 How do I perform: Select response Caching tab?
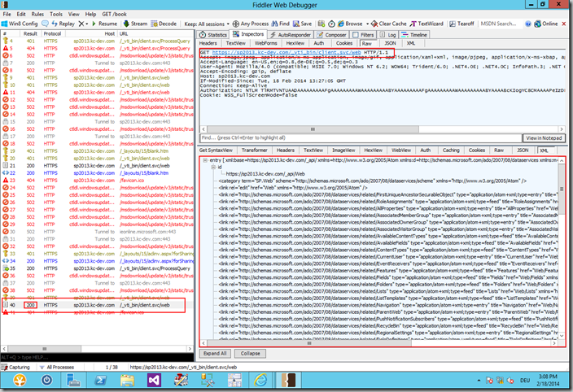[451, 150]
